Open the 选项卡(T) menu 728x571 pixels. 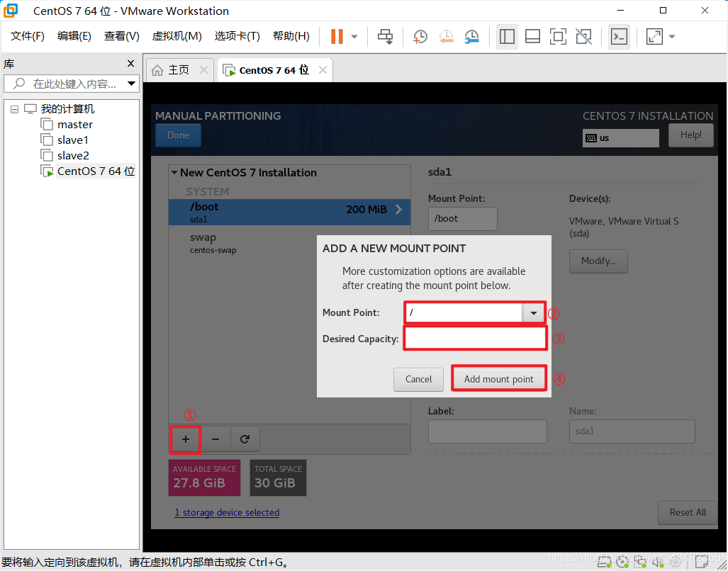pos(237,36)
